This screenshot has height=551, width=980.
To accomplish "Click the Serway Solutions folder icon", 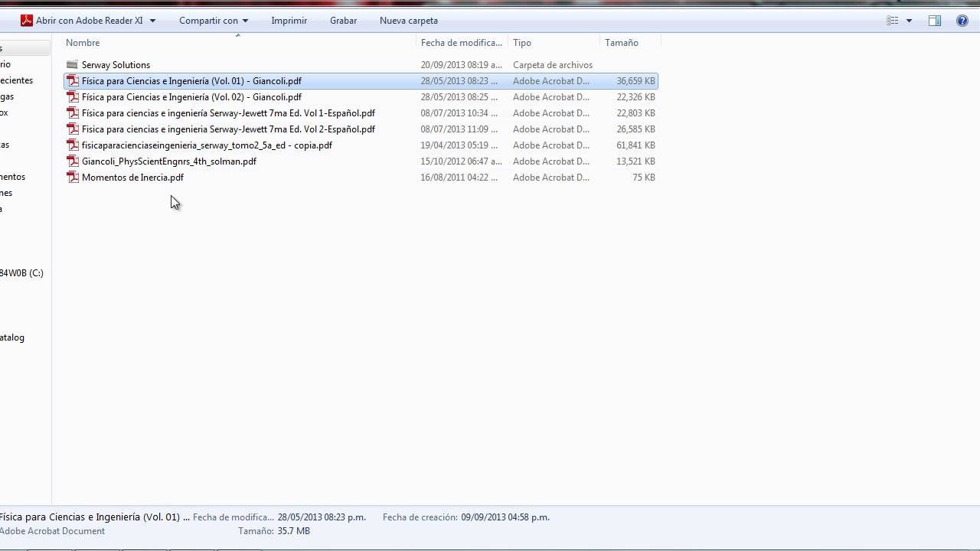I will [72, 65].
